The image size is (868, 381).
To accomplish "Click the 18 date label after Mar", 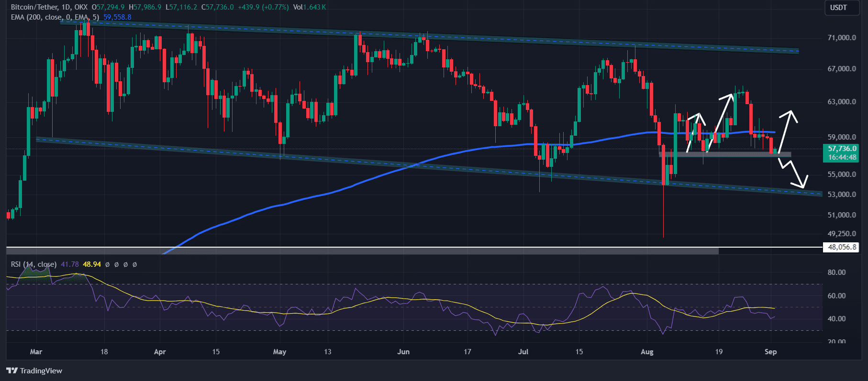I will point(104,352).
